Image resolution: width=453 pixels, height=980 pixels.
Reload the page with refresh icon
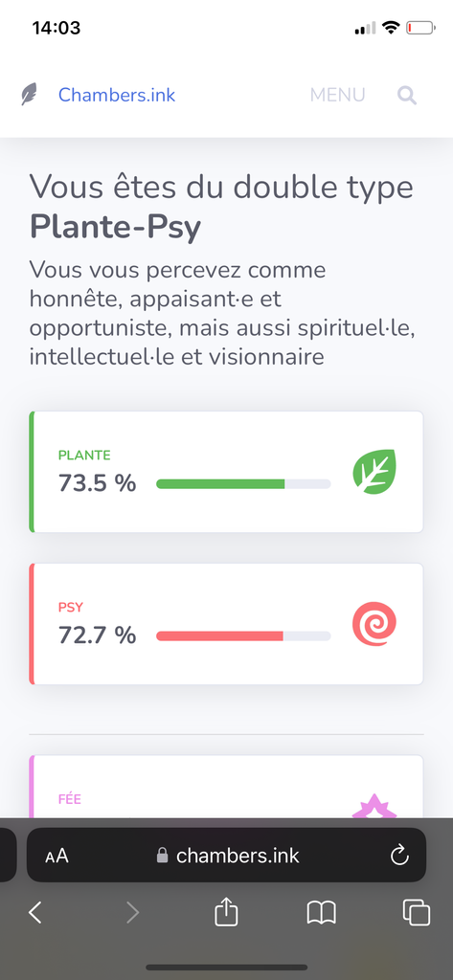pos(399,855)
